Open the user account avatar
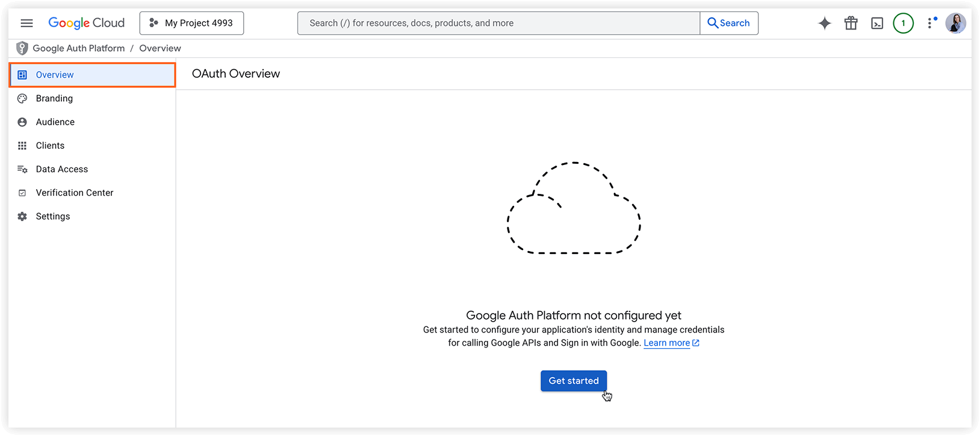The image size is (980, 436). coord(955,23)
